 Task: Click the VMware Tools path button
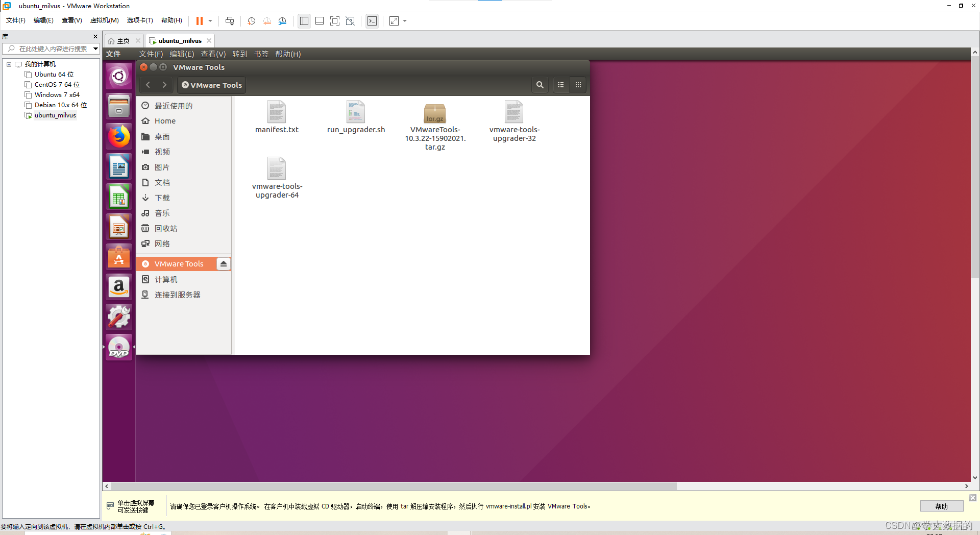click(x=212, y=85)
